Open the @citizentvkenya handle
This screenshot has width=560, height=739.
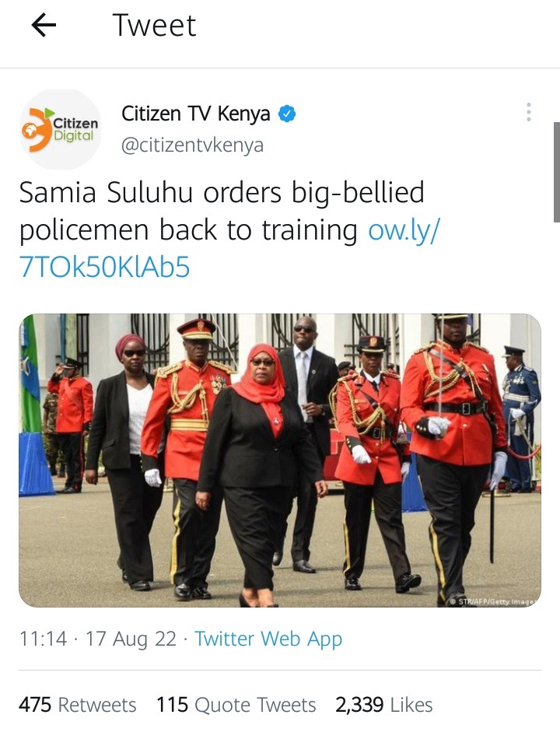click(192, 145)
